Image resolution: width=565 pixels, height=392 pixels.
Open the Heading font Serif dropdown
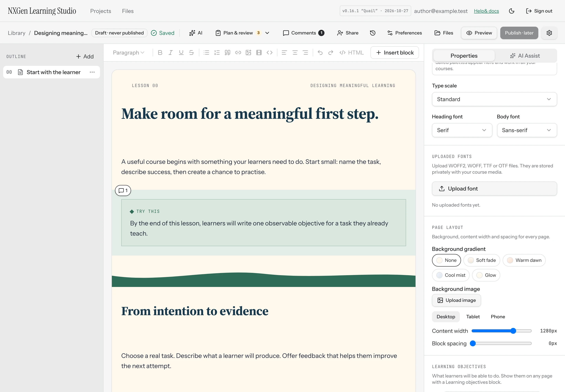462,130
